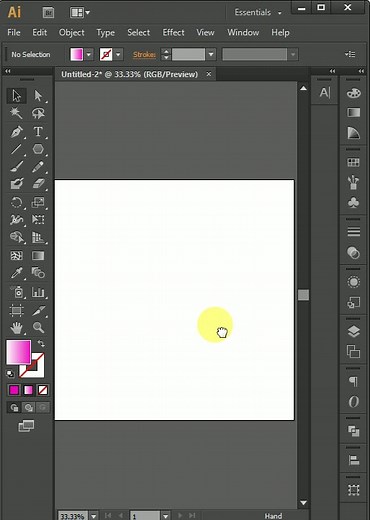The image size is (370, 520).
Task: Set paint mode to solid Color
Action: [x=14, y=390]
